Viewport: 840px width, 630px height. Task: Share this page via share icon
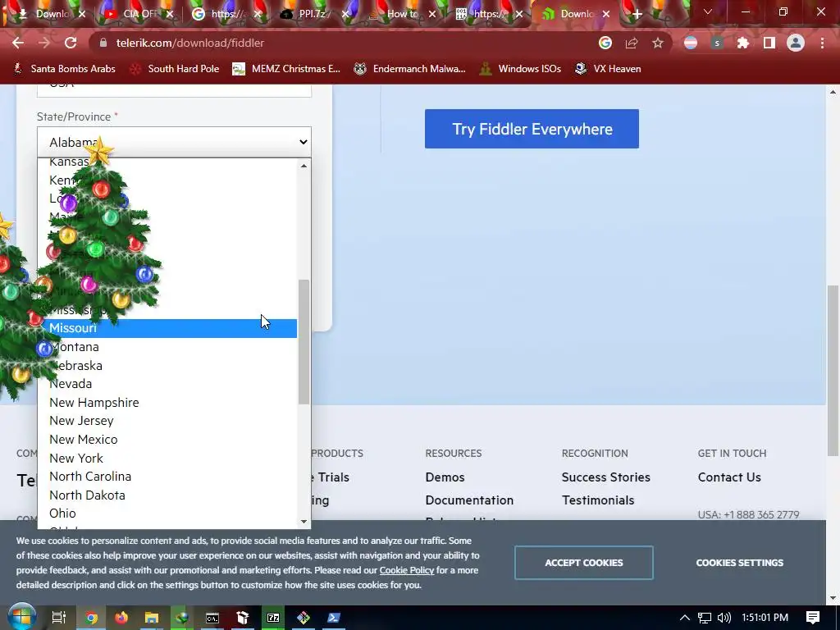(x=632, y=43)
